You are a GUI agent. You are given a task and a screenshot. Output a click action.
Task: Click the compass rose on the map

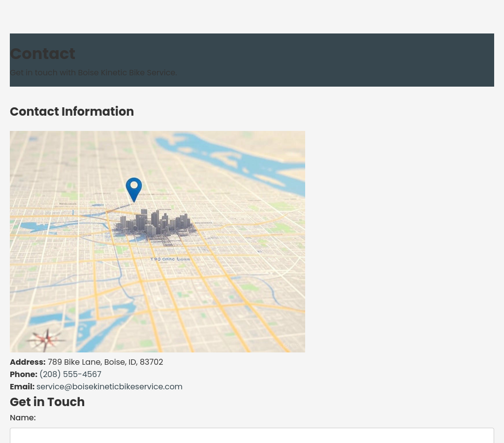pos(46,339)
